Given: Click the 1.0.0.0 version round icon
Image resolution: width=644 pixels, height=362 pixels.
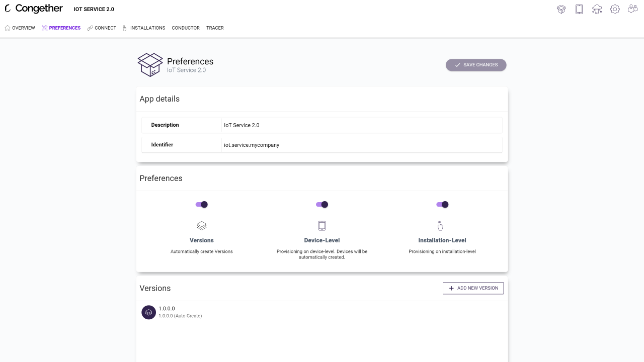Looking at the screenshot, I should point(148,312).
